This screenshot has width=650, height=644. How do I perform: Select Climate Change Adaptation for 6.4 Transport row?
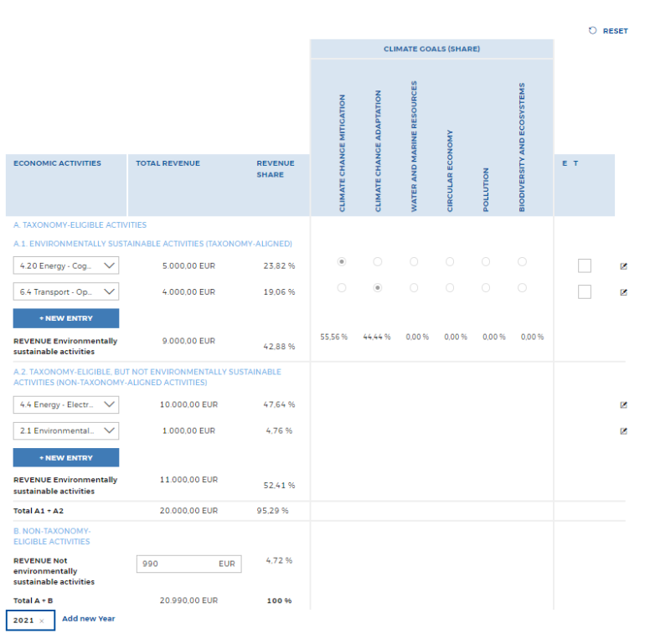pyautogui.click(x=378, y=287)
